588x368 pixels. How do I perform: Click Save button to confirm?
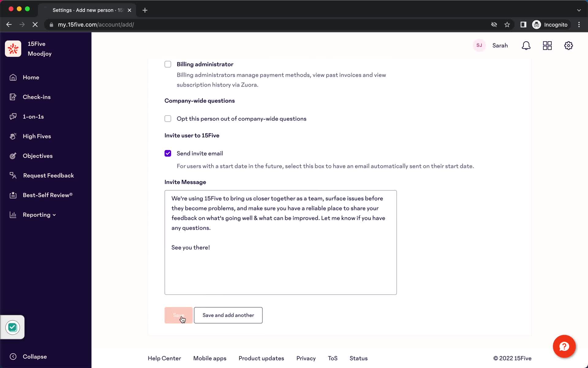[x=178, y=315]
